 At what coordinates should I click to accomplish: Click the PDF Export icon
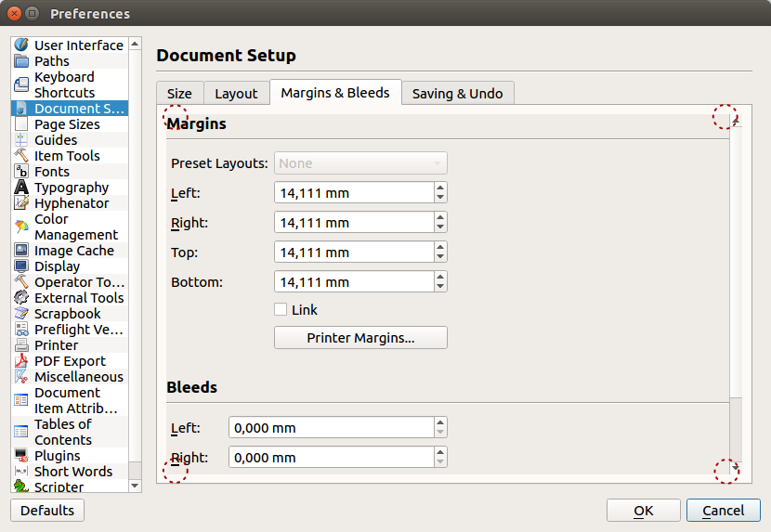pyautogui.click(x=21, y=361)
